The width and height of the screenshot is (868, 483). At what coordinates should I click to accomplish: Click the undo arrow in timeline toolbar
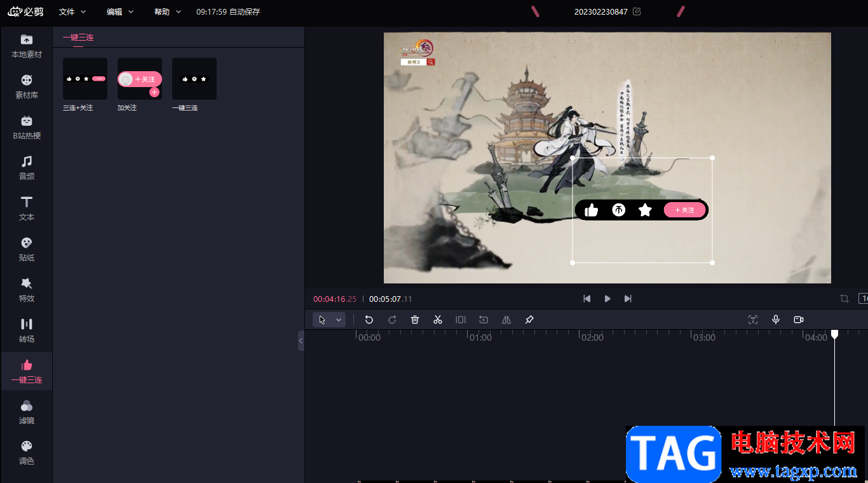[x=369, y=320]
